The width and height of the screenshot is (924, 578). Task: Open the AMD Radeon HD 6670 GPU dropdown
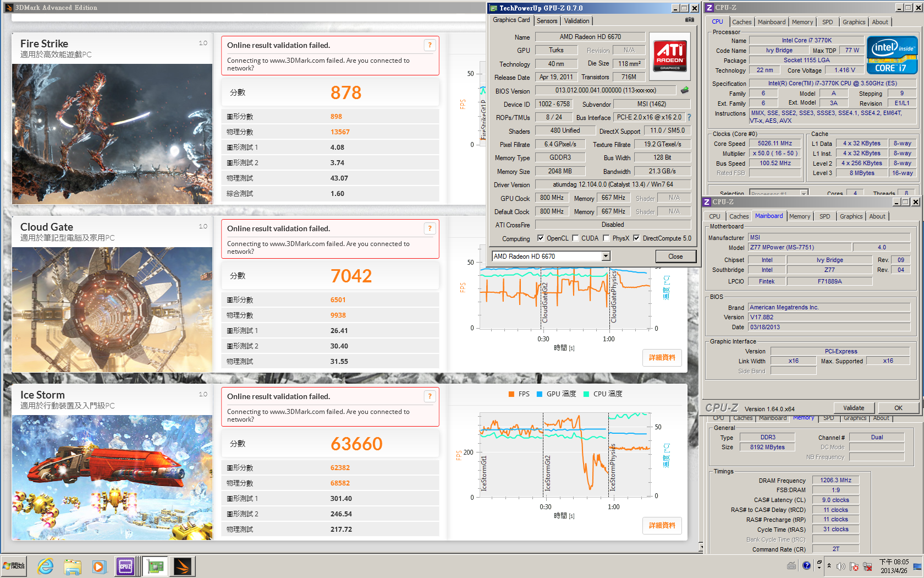[606, 257]
